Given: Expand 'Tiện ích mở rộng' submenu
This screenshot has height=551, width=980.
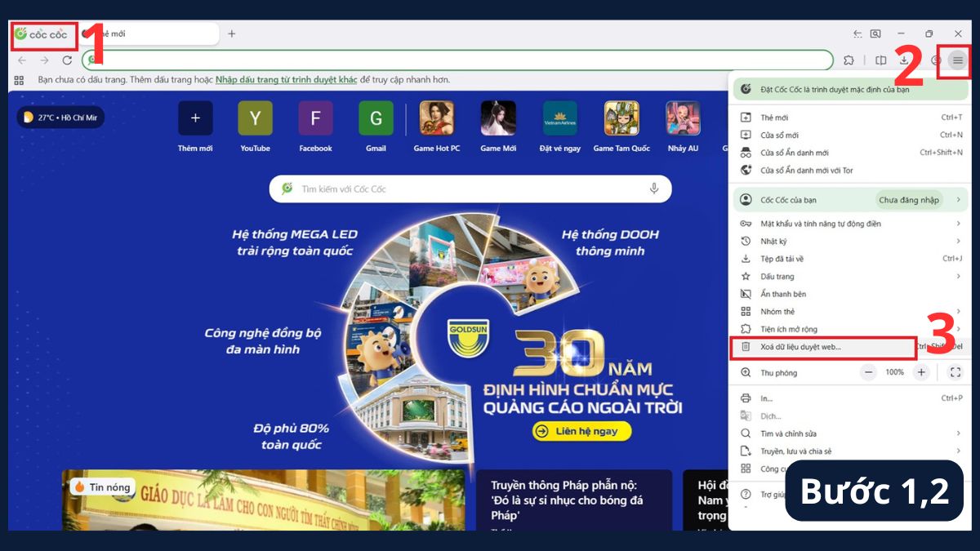Looking at the screenshot, I should (850, 329).
